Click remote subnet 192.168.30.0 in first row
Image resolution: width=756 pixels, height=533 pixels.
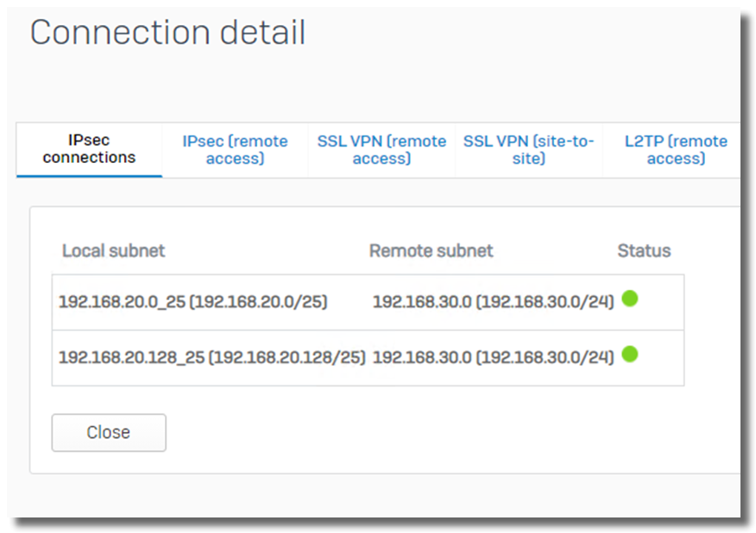click(x=494, y=302)
